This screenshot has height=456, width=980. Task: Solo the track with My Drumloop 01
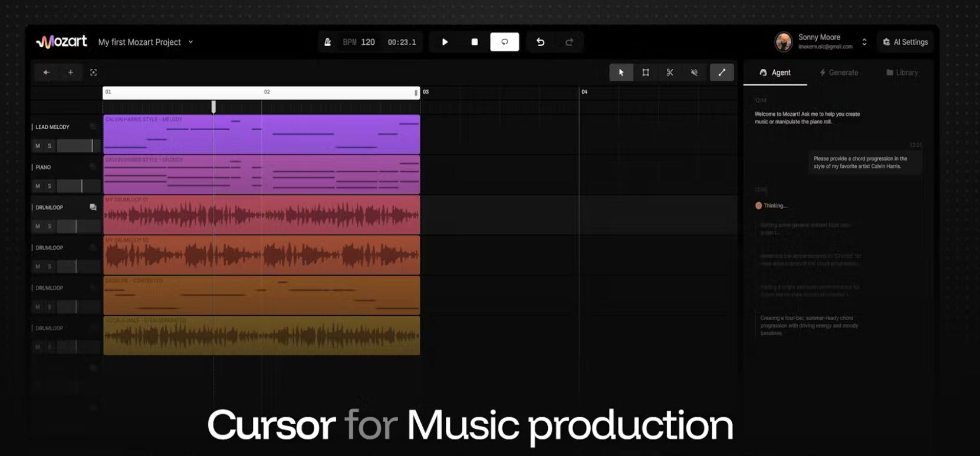(50, 226)
